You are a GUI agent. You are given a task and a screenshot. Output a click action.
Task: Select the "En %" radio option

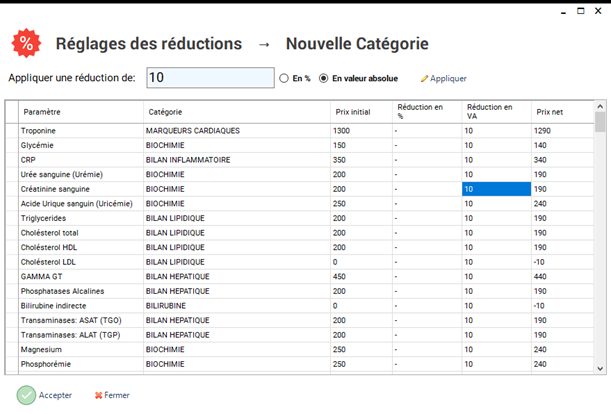(285, 78)
